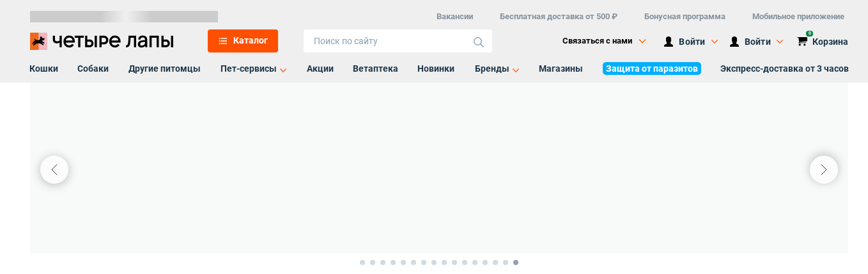Expand chevron of Войти beside Связаться с нами
This screenshot has width=868, height=274.
(715, 42)
